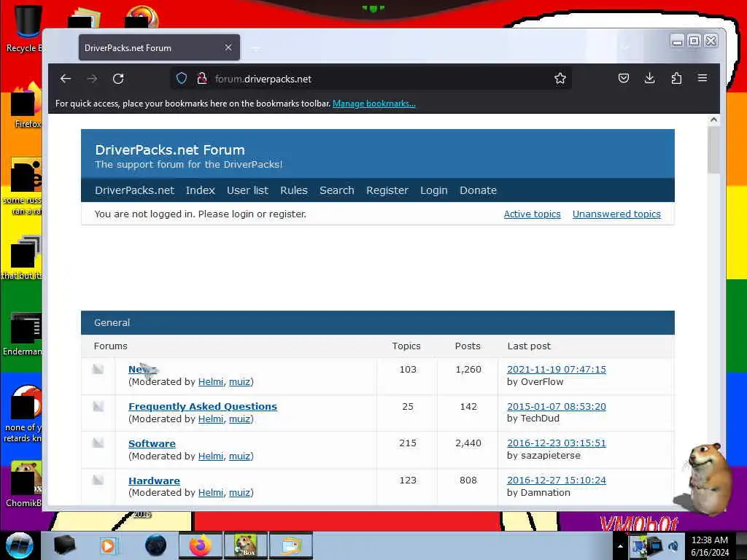Bookmark this page with the star icon
Image resolution: width=747 pixels, height=560 pixels.
(x=560, y=79)
